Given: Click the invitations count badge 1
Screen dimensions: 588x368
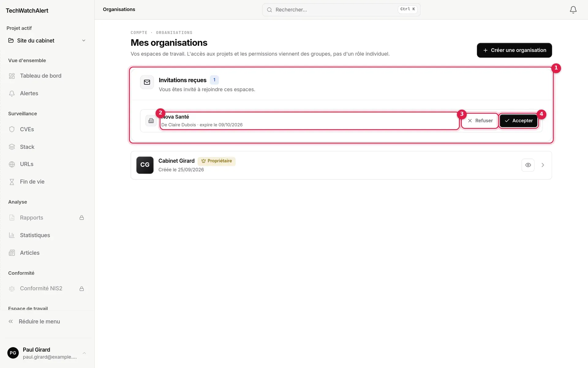Looking at the screenshot, I should (214, 80).
